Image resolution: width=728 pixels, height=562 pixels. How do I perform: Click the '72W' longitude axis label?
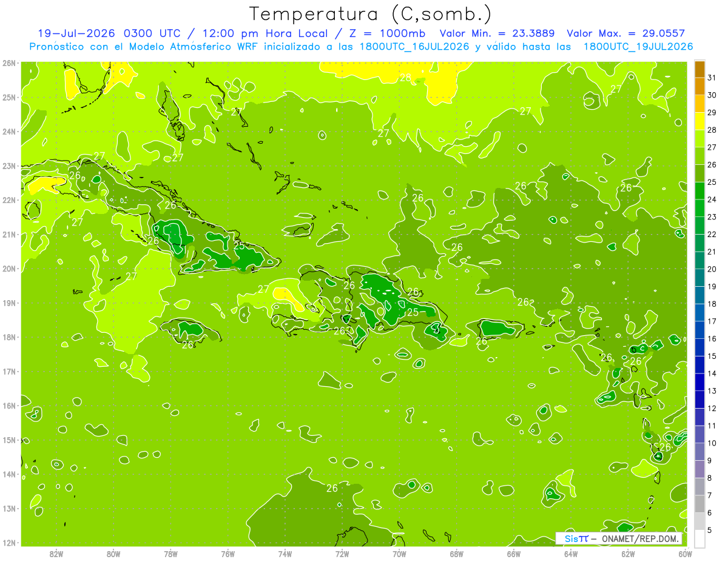[342, 554]
